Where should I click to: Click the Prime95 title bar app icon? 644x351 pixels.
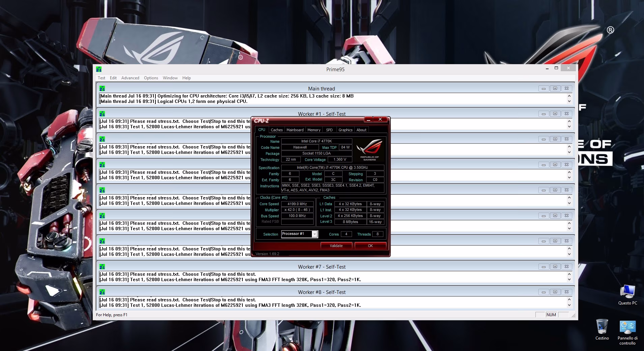(99, 69)
